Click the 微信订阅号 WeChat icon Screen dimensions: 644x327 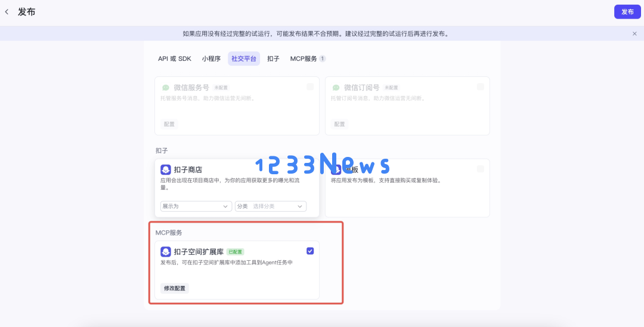pyautogui.click(x=336, y=88)
